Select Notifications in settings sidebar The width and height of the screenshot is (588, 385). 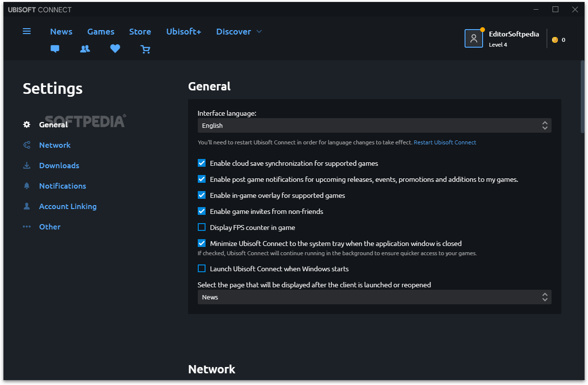[x=63, y=186]
